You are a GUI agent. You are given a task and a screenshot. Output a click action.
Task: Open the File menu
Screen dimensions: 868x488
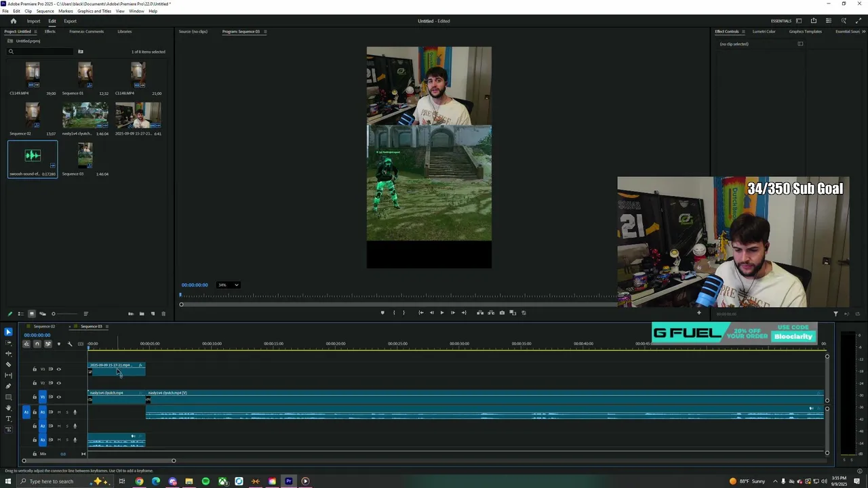tap(5, 11)
